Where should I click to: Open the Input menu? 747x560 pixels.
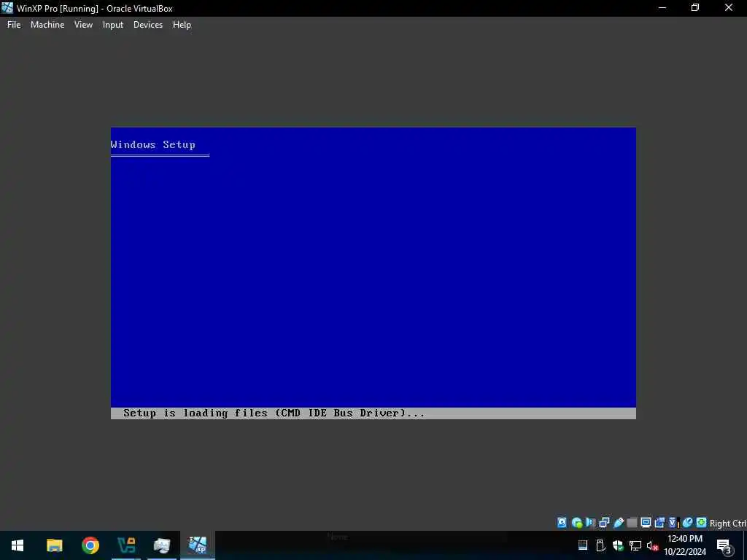tap(113, 25)
